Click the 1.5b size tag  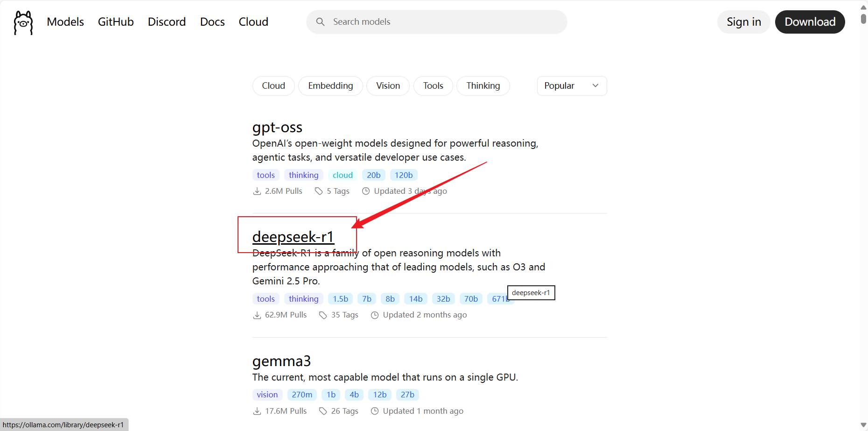point(340,299)
